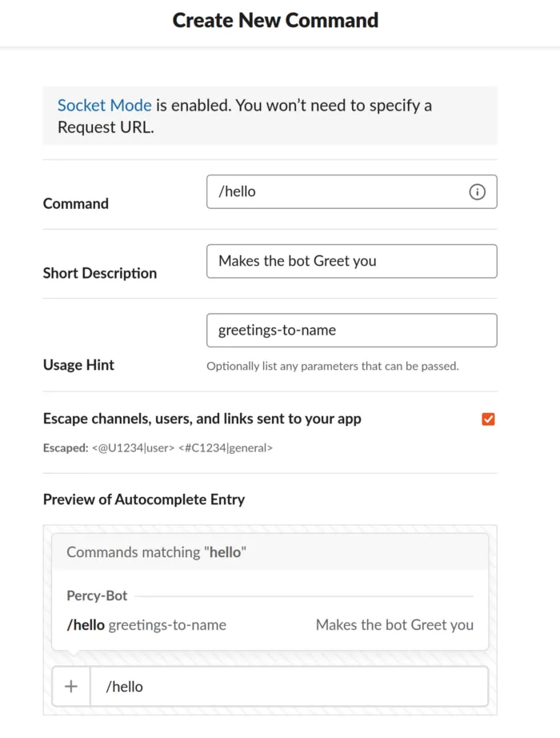Click the Usage Hint label
The width and height of the screenshot is (560, 738).
[x=78, y=365]
